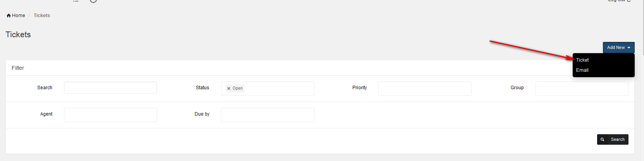Open the Add New dropdown button

[x=618, y=47]
